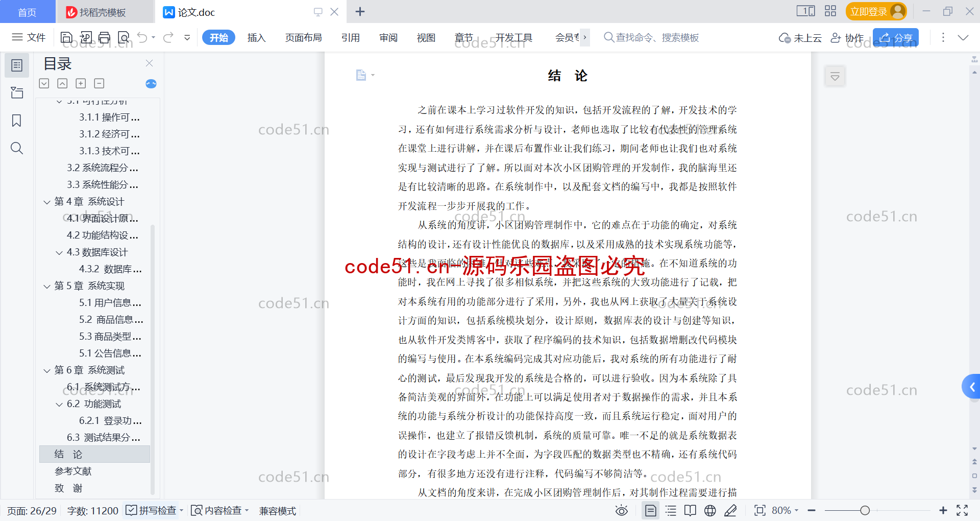
Task: Toggle eye protection mode icon
Action: [x=621, y=510]
